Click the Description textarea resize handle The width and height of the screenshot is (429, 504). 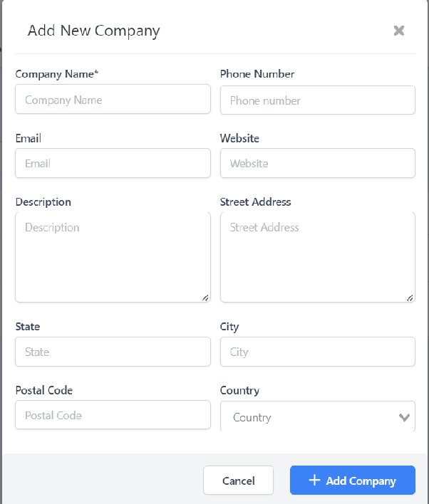pos(205,298)
